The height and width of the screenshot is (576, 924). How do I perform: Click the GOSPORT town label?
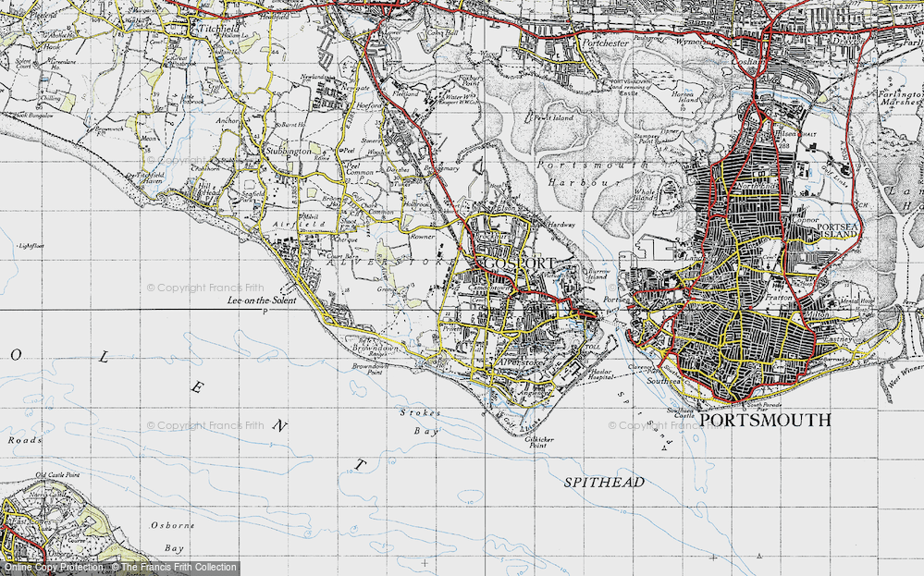[520, 263]
